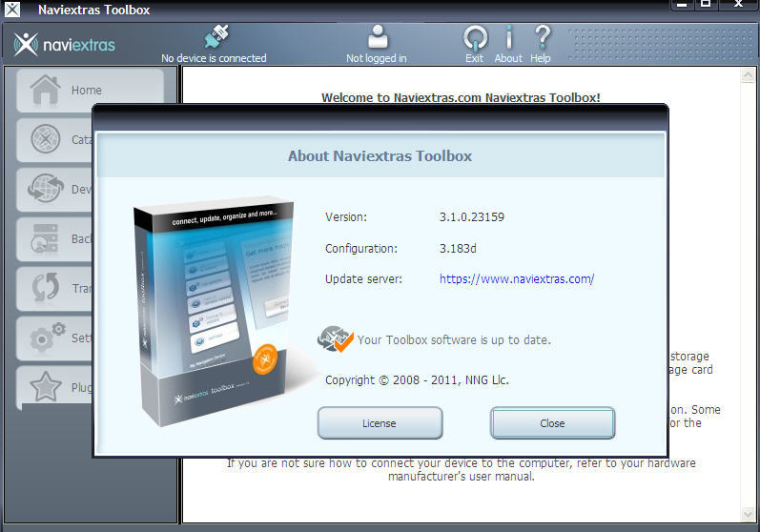
Task: Click the 'Your Toolbox software is up to date.' text
Action: pyautogui.click(x=454, y=340)
